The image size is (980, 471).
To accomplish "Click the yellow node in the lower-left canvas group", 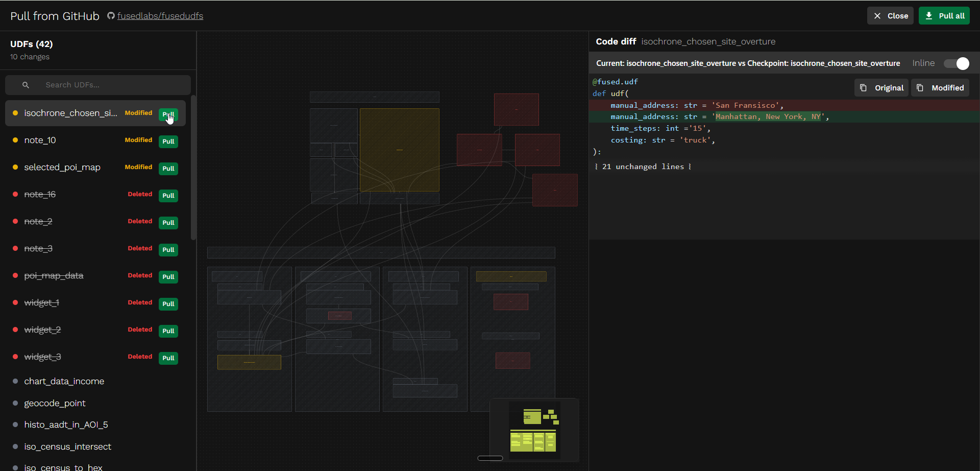I will 249,362.
